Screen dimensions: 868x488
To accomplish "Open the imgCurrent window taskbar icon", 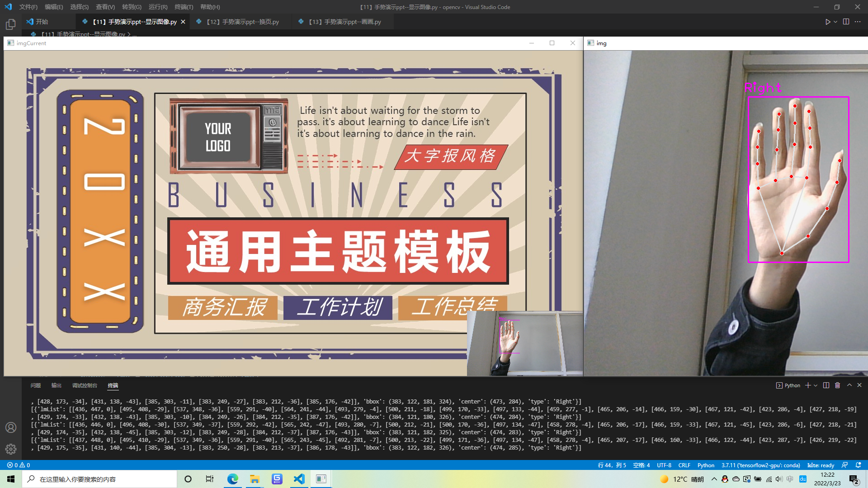I will point(321,479).
